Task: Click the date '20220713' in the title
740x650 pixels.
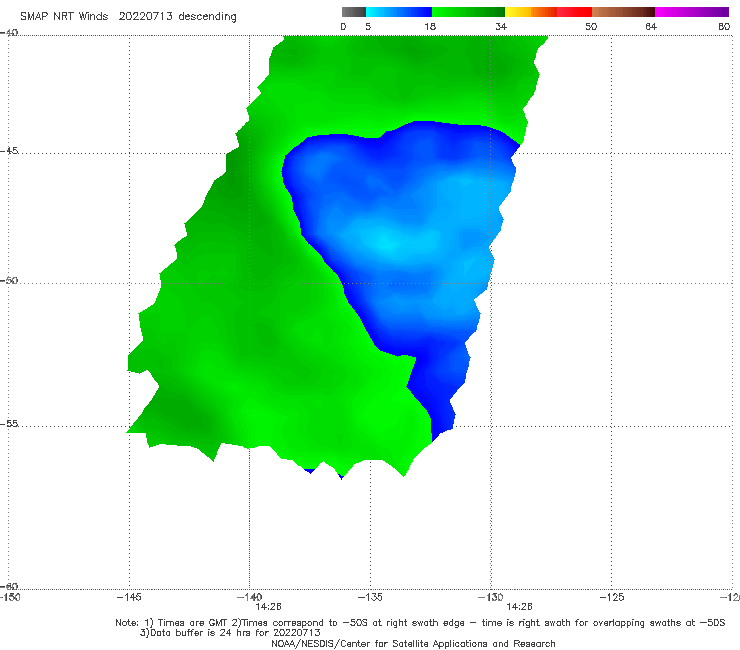Action: click(145, 16)
